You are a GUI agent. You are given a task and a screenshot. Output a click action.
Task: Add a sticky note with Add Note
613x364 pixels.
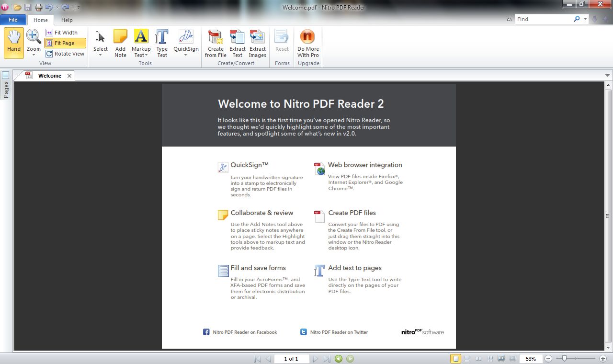120,43
